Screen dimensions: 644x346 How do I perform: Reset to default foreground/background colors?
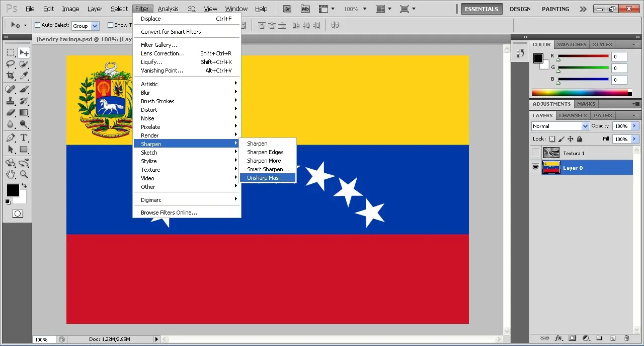8,202
